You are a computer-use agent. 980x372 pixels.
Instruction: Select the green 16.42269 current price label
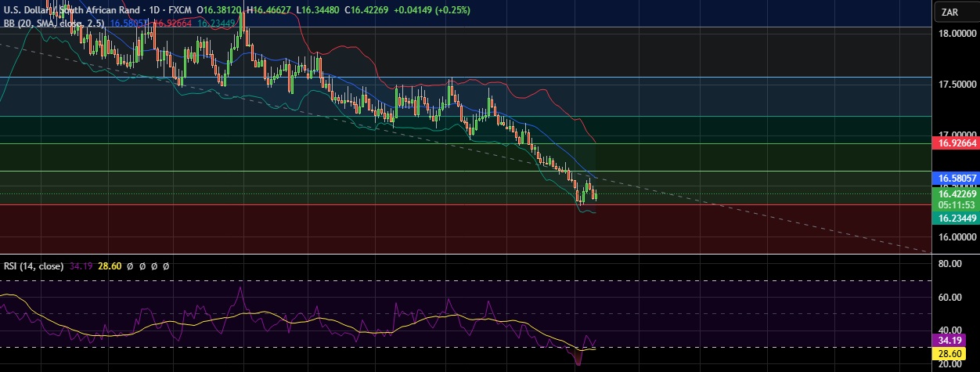957,194
